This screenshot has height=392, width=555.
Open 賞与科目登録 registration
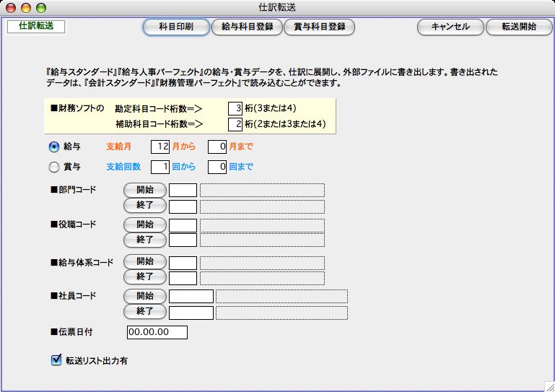click(x=319, y=27)
